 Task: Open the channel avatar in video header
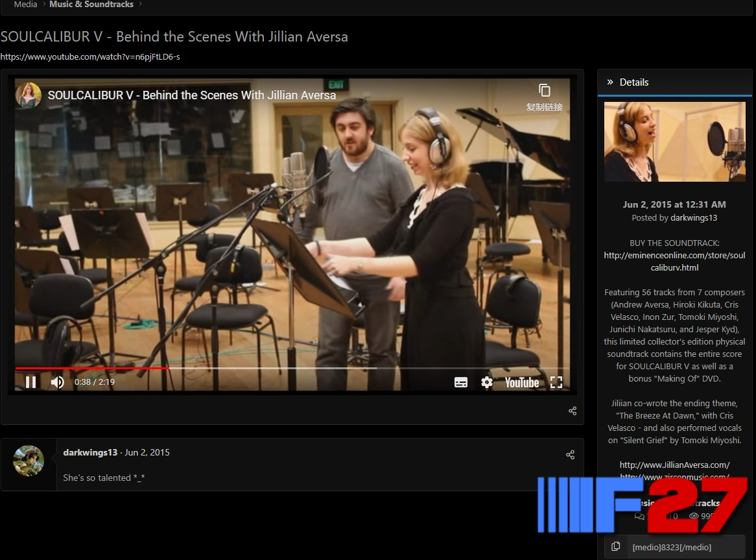(29, 95)
